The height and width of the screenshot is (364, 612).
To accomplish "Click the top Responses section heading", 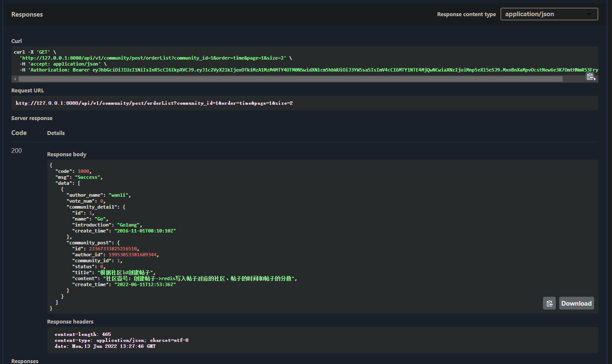I will 27,14.
